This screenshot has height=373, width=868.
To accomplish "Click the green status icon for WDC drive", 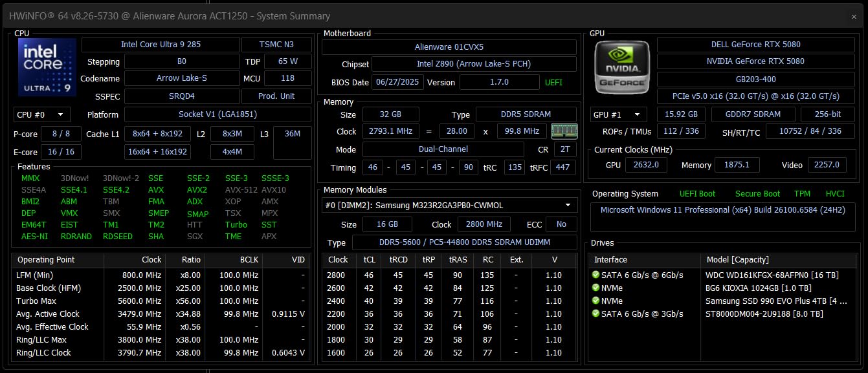I will coord(595,275).
